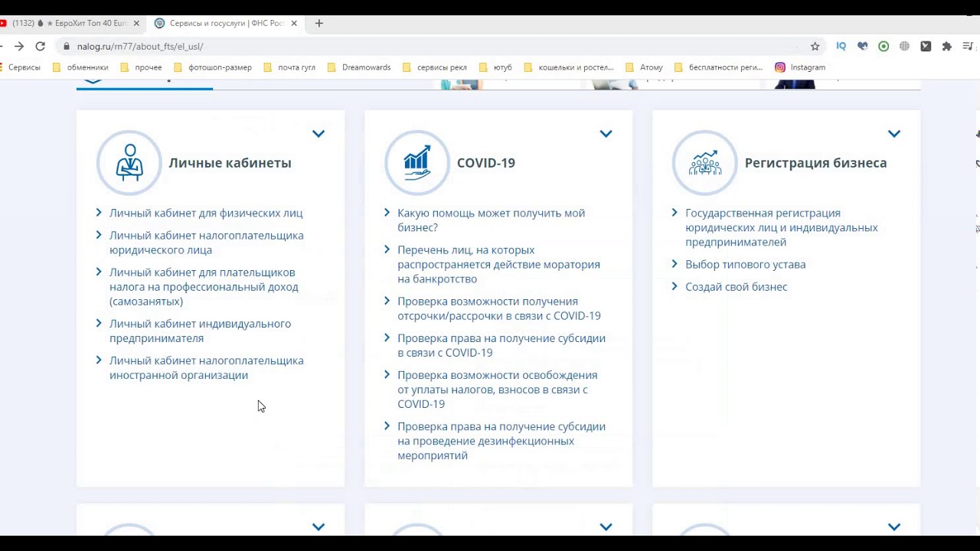Open субсидии на проведение дезинфекционных мероприятий link
The width and height of the screenshot is (980, 551).
point(501,441)
